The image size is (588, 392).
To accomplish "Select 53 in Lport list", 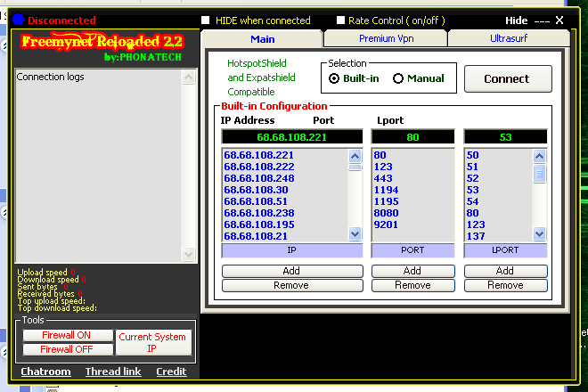I will (472, 190).
